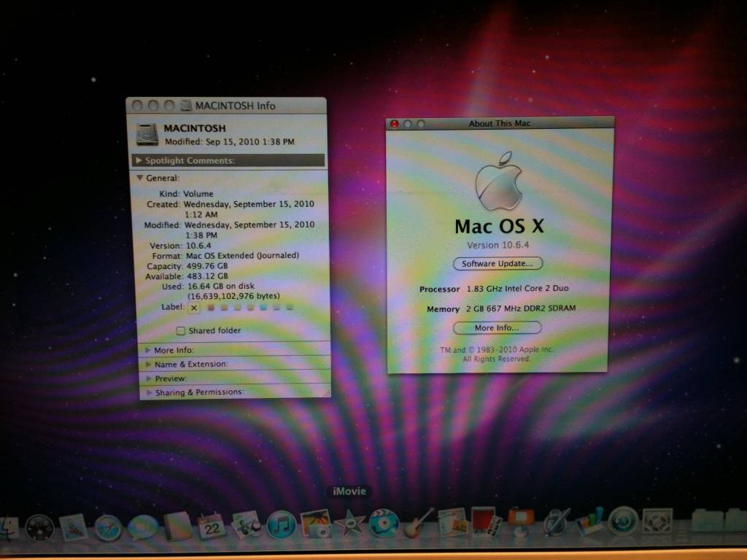Image resolution: width=747 pixels, height=560 pixels.
Task: Open System Preferences gear icon
Action: click(657, 521)
